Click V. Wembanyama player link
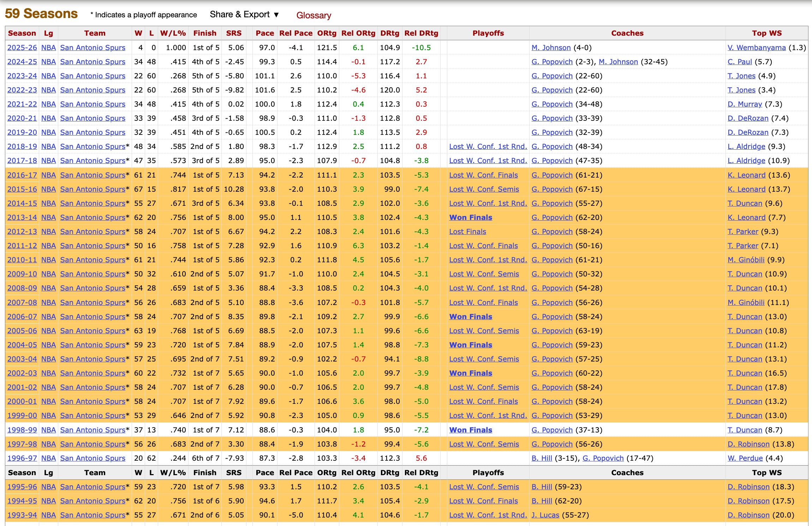Viewport: 812px width, 526px height. 757,48
